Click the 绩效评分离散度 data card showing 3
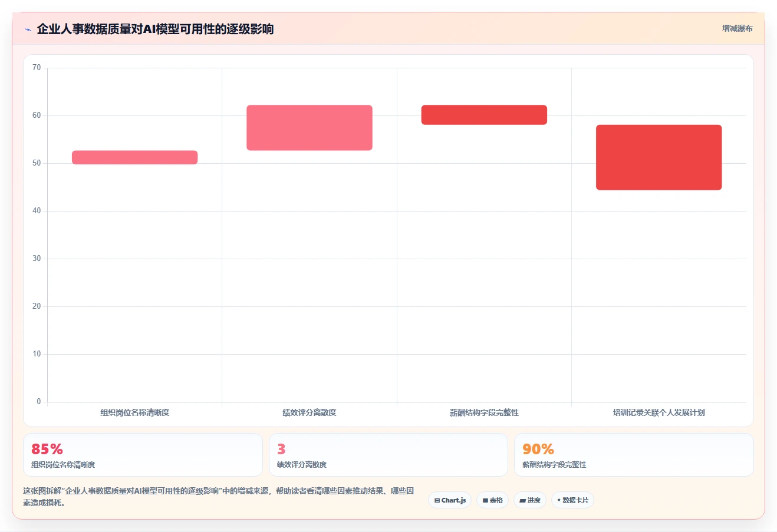 pos(388,455)
